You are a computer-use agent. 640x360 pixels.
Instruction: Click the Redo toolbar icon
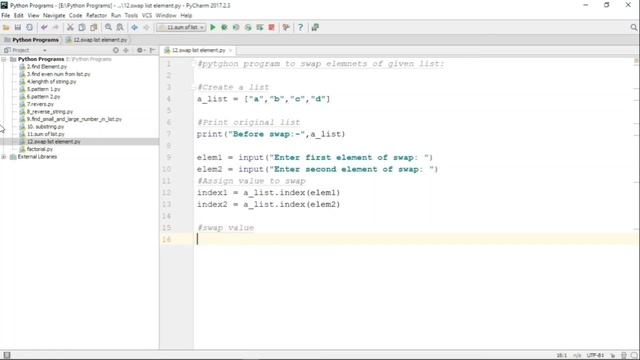(x=56, y=27)
